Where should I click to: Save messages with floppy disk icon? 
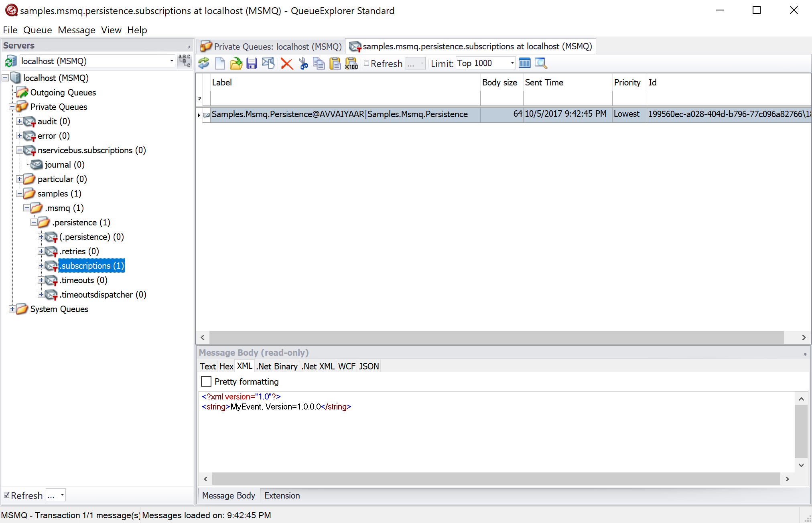tap(252, 63)
